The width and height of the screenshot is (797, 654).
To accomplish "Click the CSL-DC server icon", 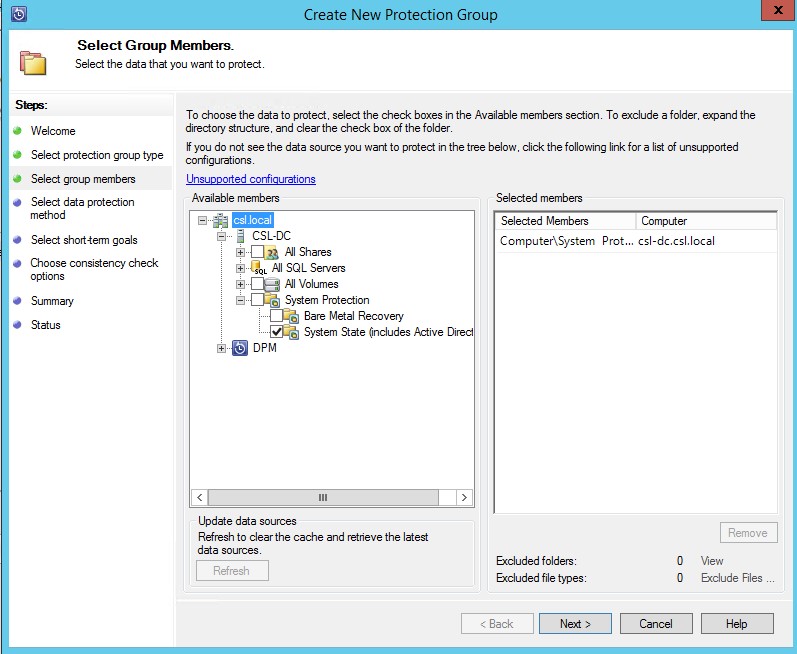I will (x=240, y=236).
